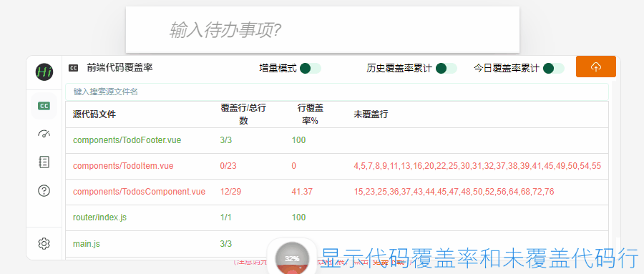Viewport: 644px width, 274px height.
Task: Toggle the 增量模式 switch
Action: (310, 68)
